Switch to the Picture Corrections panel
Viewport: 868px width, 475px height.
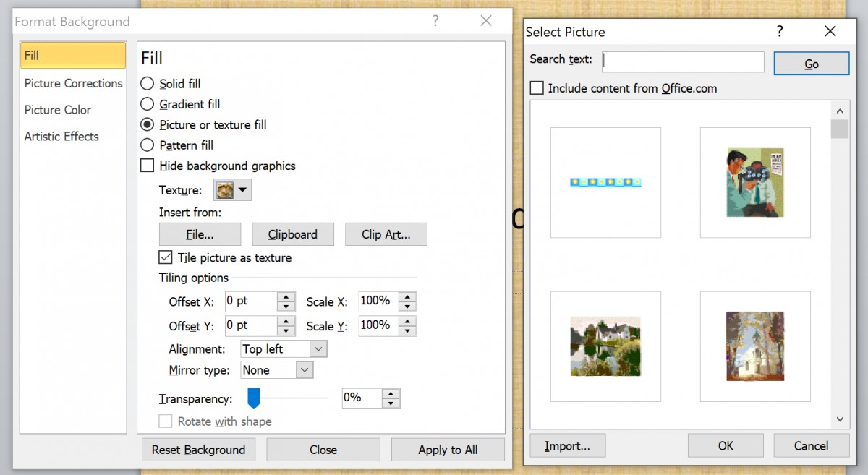[73, 83]
